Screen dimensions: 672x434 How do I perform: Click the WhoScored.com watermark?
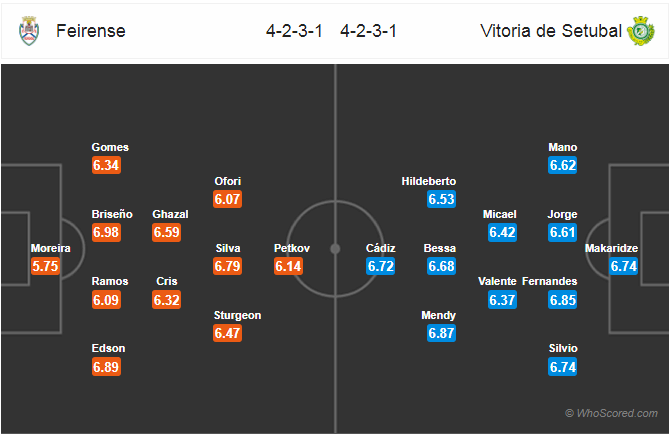click(611, 413)
